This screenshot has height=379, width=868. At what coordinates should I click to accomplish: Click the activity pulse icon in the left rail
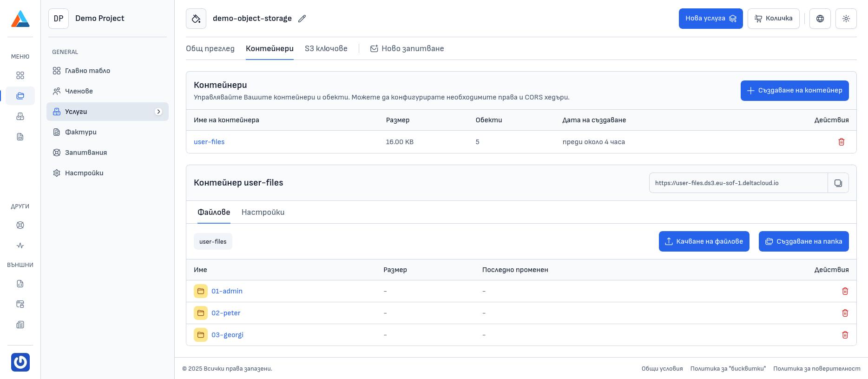click(x=20, y=246)
